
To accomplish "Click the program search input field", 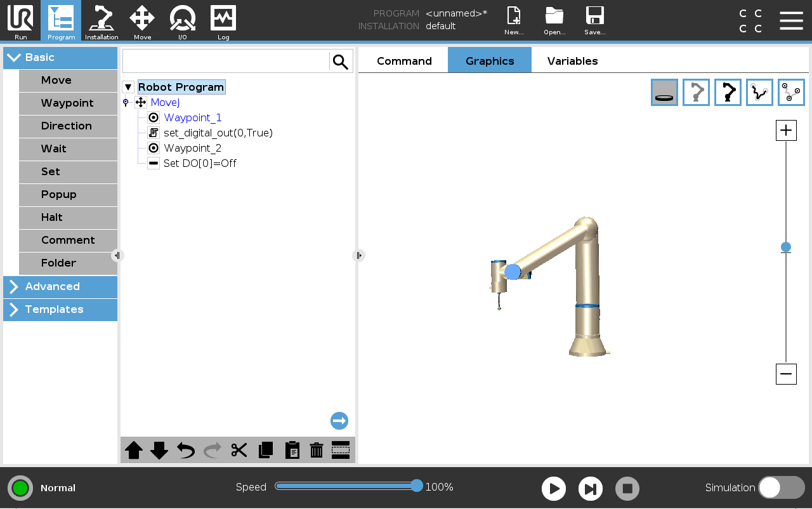I will click(226, 62).
